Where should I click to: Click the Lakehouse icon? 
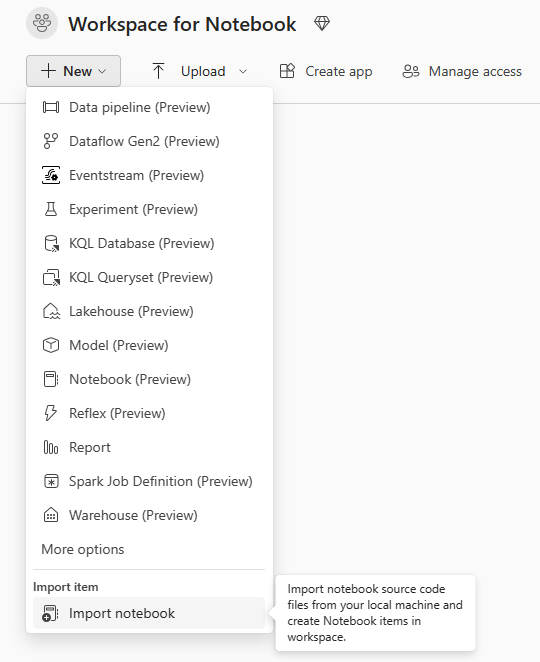pyautogui.click(x=51, y=311)
